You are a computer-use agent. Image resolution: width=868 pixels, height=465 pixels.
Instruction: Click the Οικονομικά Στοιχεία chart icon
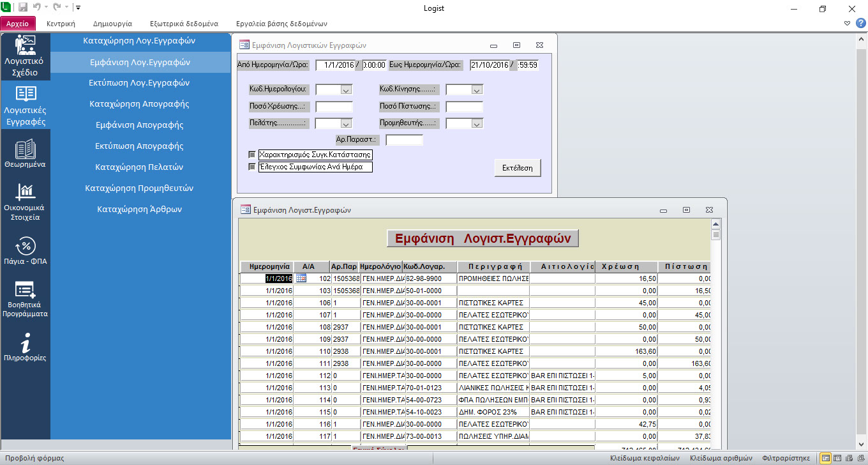pyautogui.click(x=26, y=191)
